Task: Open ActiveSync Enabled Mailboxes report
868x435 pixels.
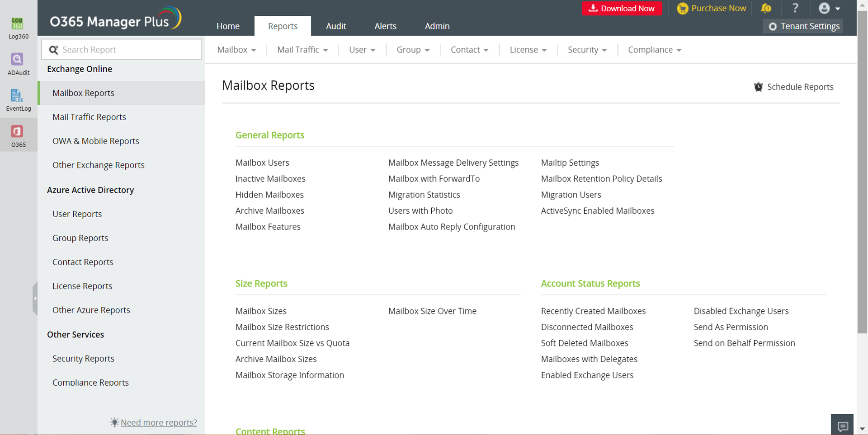Action: click(598, 210)
